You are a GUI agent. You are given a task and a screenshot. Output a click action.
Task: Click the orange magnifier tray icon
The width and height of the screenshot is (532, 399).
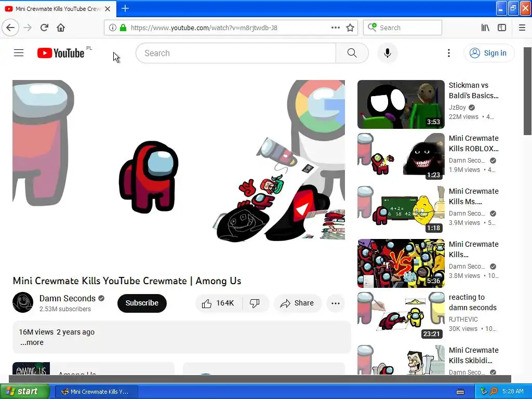click(494, 391)
